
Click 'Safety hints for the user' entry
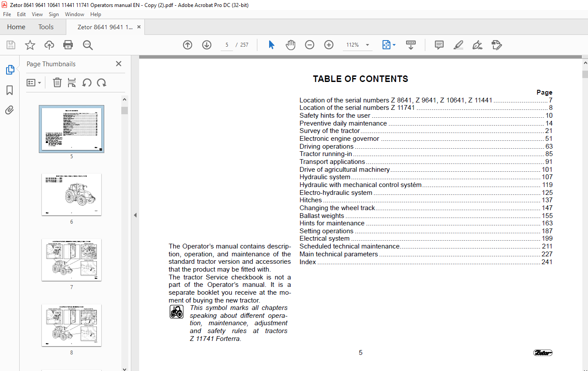tap(426, 116)
